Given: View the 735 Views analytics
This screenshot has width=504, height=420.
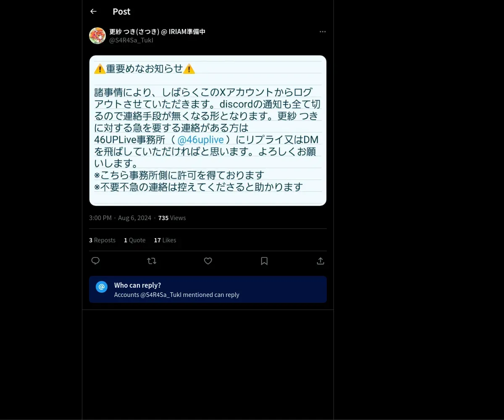Looking at the screenshot, I should [172, 218].
